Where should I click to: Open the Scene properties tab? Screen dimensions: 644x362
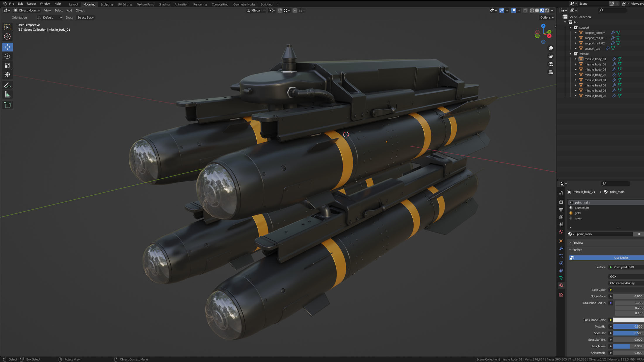click(x=561, y=224)
